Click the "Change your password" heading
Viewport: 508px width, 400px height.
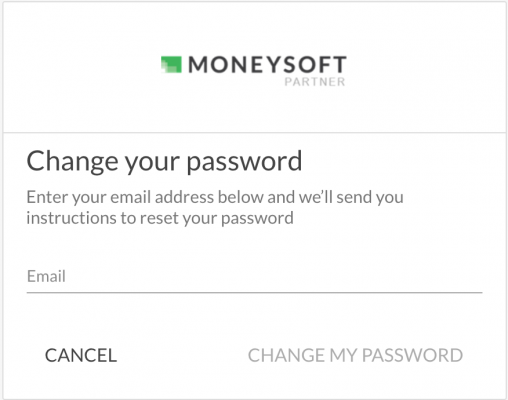(164, 161)
